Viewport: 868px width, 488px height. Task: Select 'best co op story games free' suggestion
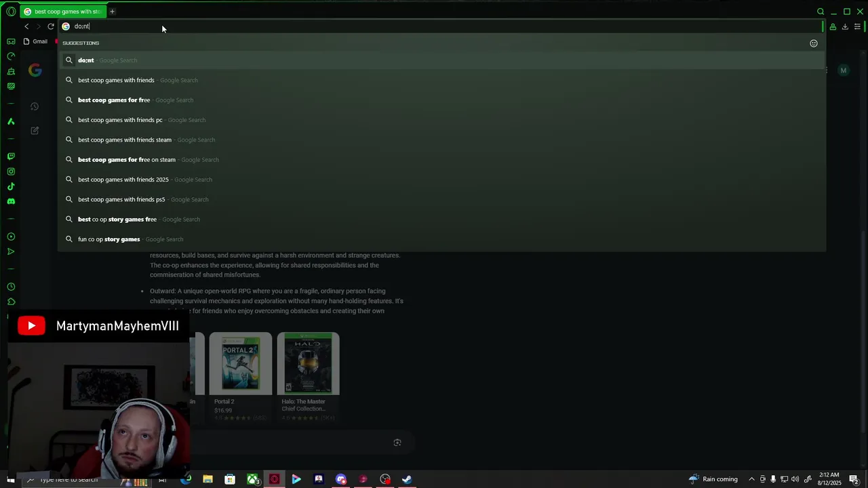click(441, 219)
